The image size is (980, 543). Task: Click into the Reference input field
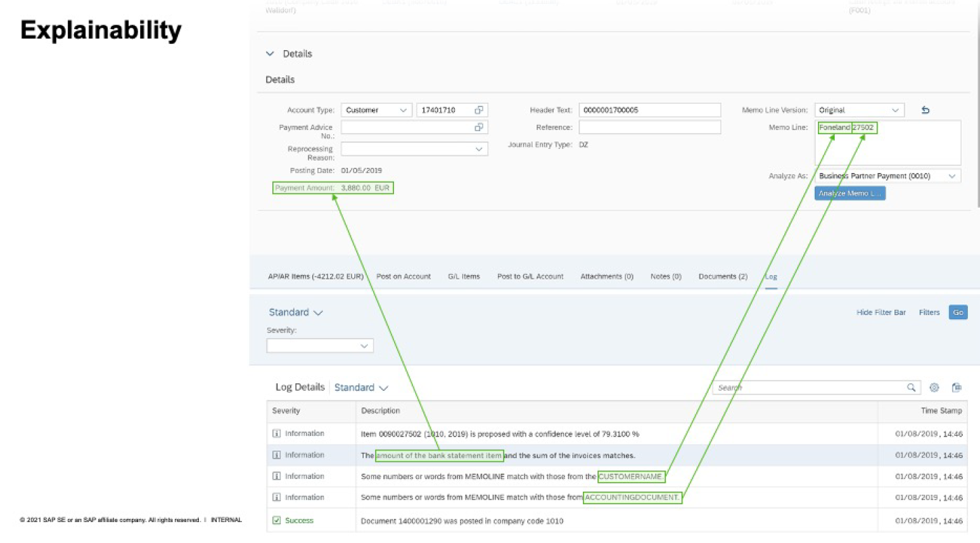click(649, 127)
